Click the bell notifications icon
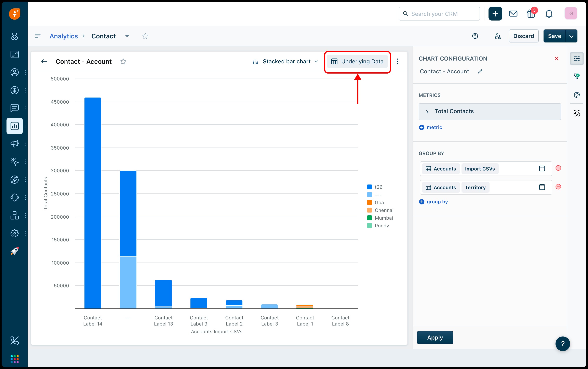Screen dimensions: 588x369 coord(549,14)
